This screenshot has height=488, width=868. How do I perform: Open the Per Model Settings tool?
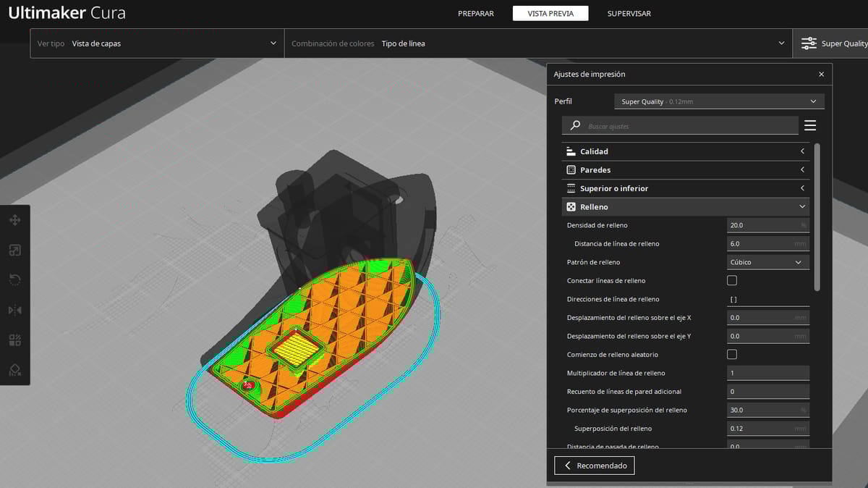coord(14,340)
